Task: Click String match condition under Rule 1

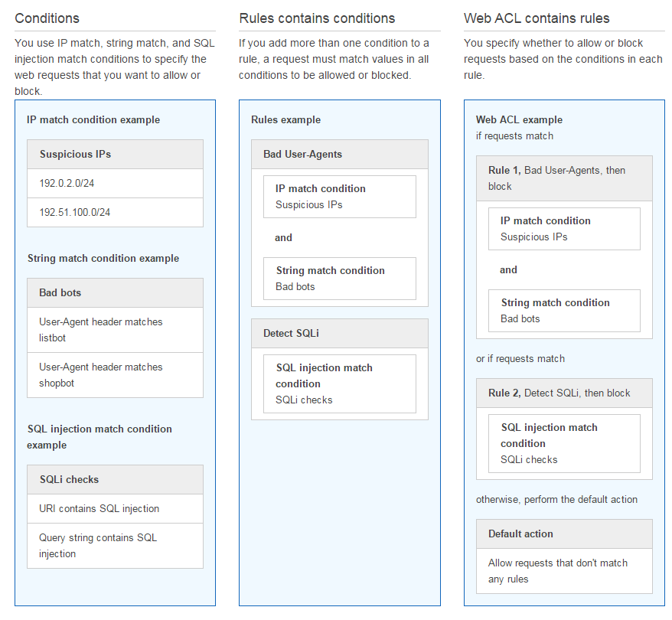Action: [x=564, y=311]
